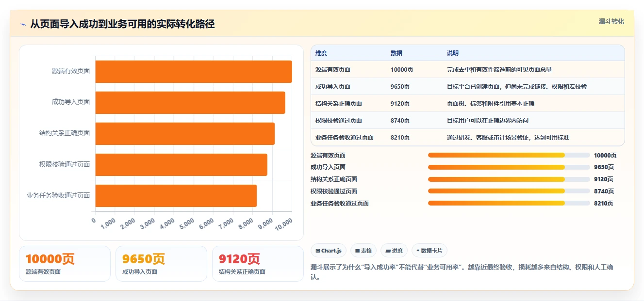Open the 10000页 源端有效页面 data card
644x301 pixels.
pyautogui.click(x=65, y=264)
